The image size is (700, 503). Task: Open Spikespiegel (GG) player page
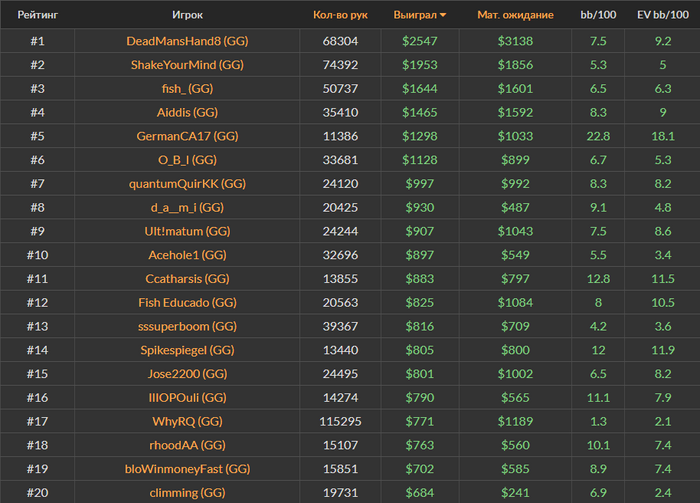(188, 350)
